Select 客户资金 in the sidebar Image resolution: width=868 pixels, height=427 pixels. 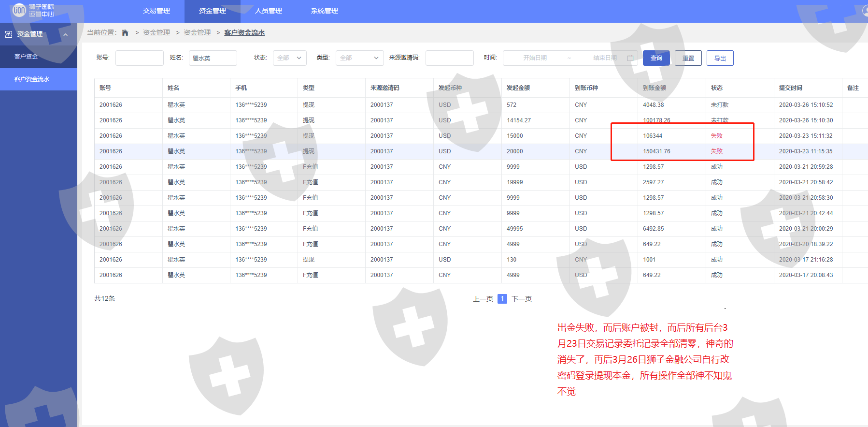coord(26,57)
